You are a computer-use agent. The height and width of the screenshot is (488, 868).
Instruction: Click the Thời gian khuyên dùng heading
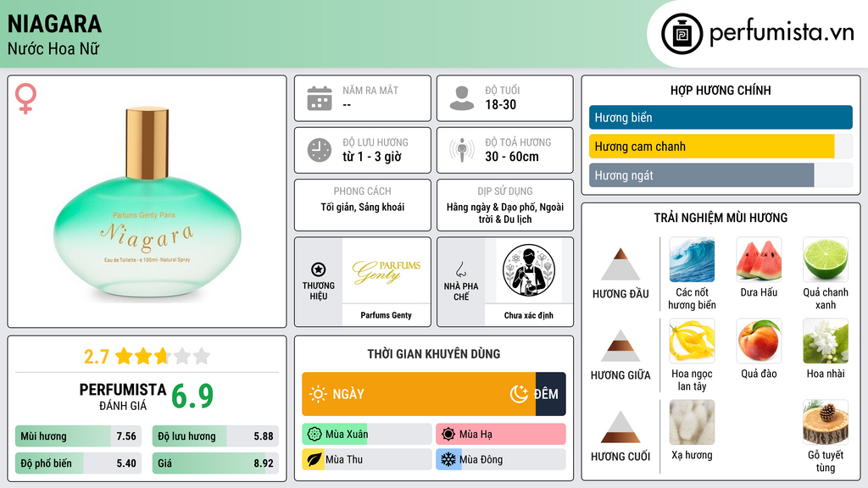point(434,354)
